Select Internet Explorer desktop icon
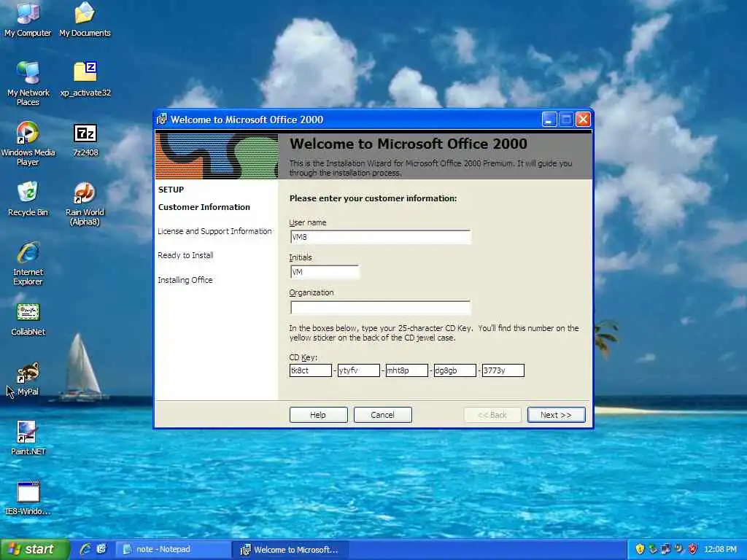 [28, 263]
